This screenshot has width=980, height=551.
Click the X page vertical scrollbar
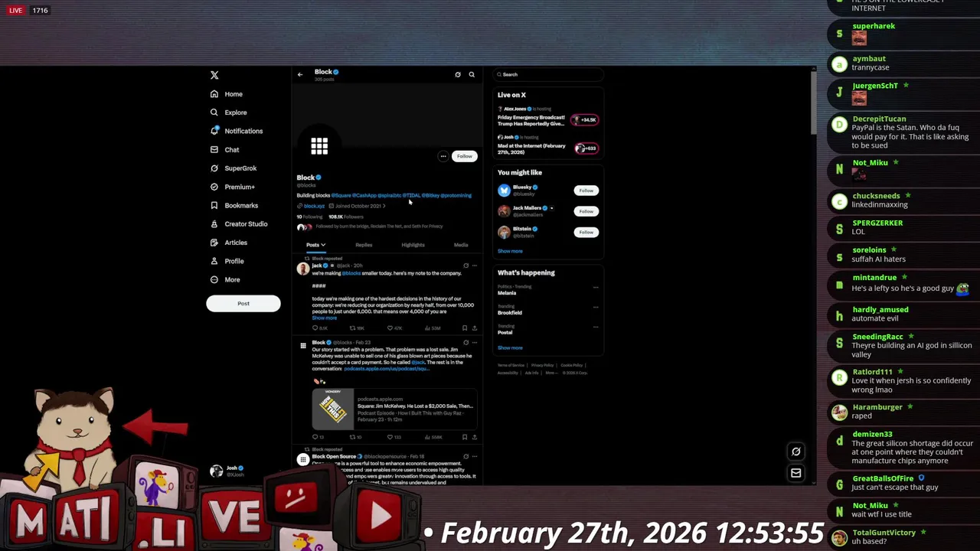click(814, 104)
